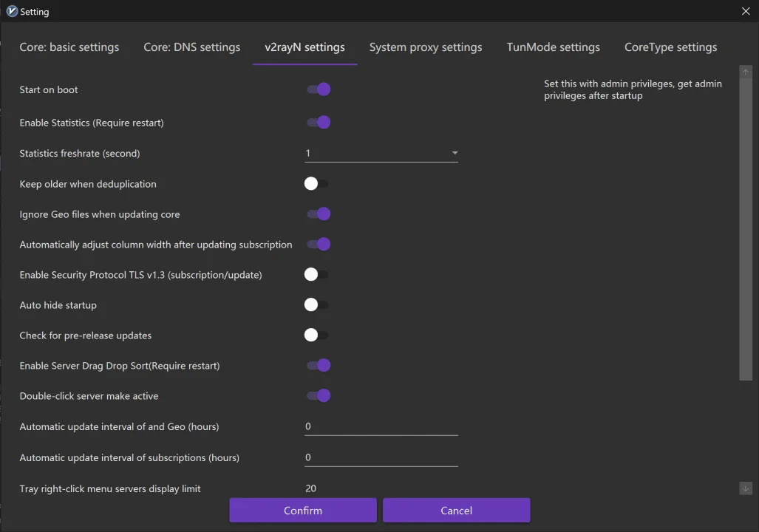
Task: Click the scrollbar down arrow
Action: coord(746,488)
